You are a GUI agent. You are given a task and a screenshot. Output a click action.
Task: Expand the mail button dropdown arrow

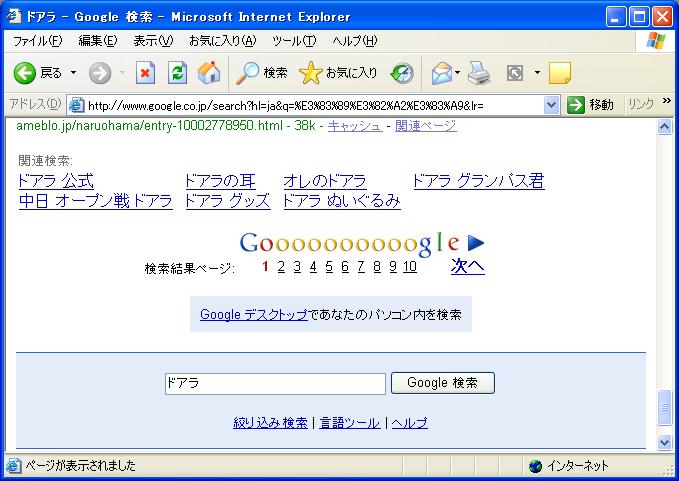[457, 73]
